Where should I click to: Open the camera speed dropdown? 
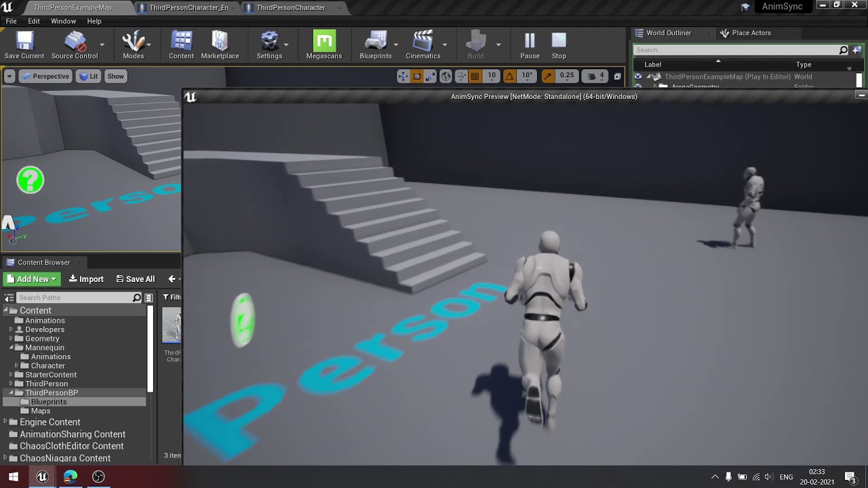point(595,76)
